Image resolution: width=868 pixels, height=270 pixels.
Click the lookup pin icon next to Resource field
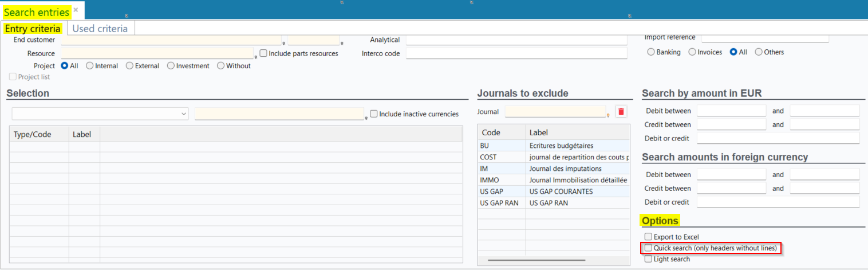click(255, 57)
